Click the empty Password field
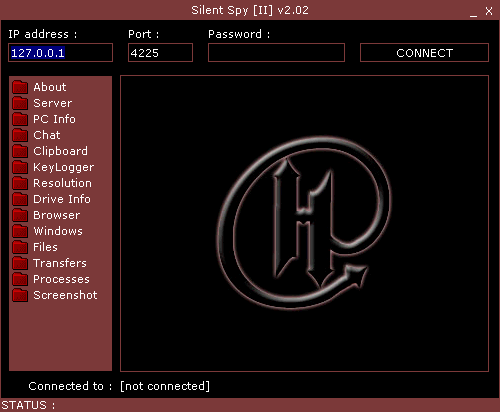 (276, 53)
